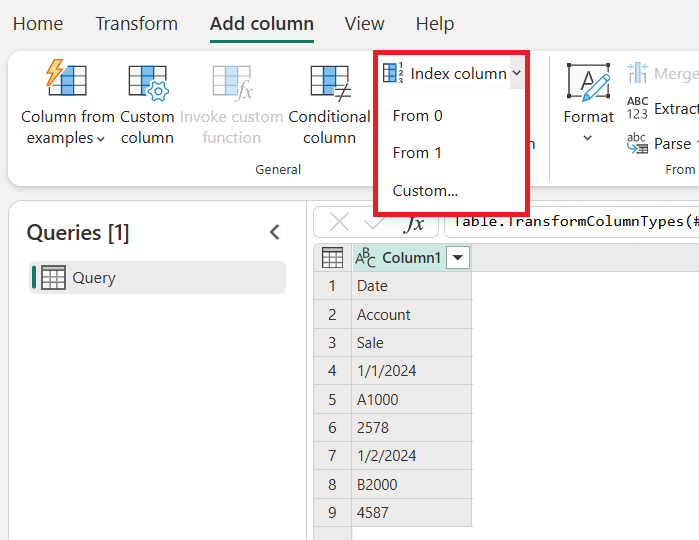Select row number 1 header
The width and height of the screenshot is (699, 540).
pos(333,286)
